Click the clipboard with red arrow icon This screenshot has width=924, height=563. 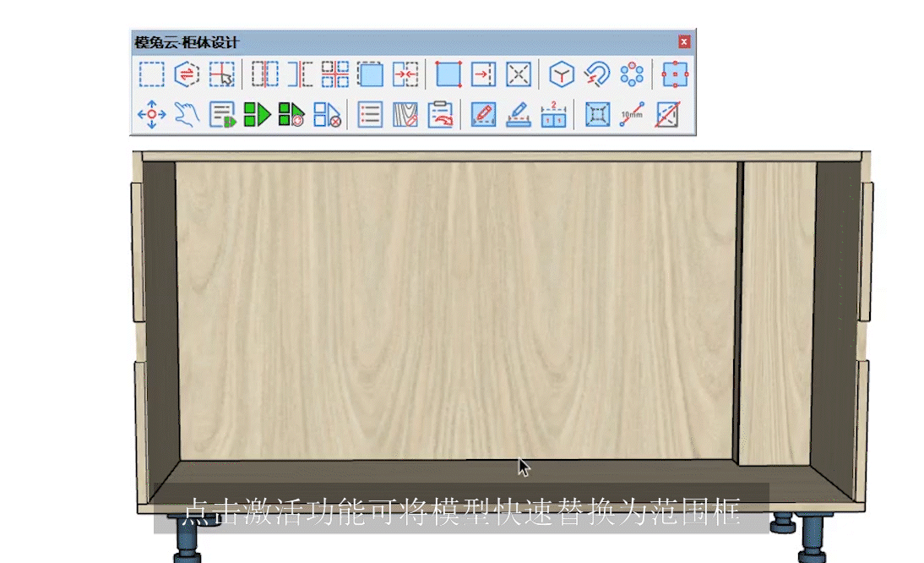point(440,114)
